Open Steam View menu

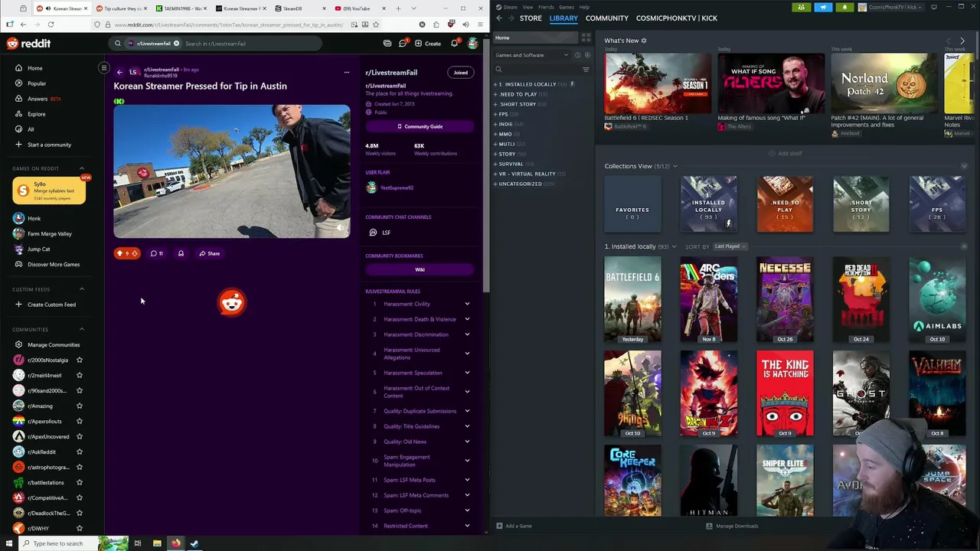click(528, 7)
